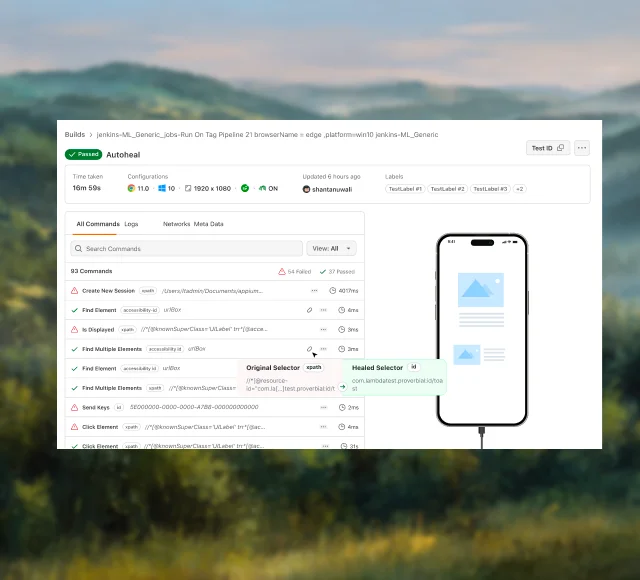Click the healed selector value com.lambdatest.proverbial.id/toast
640x580 pixels.
coord(397,384)
